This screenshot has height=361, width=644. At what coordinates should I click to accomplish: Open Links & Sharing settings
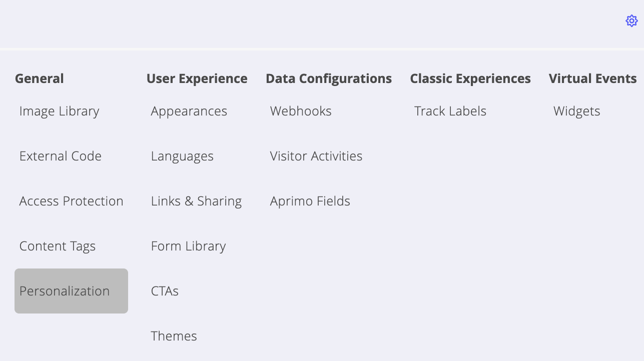[x=196, y=201]
